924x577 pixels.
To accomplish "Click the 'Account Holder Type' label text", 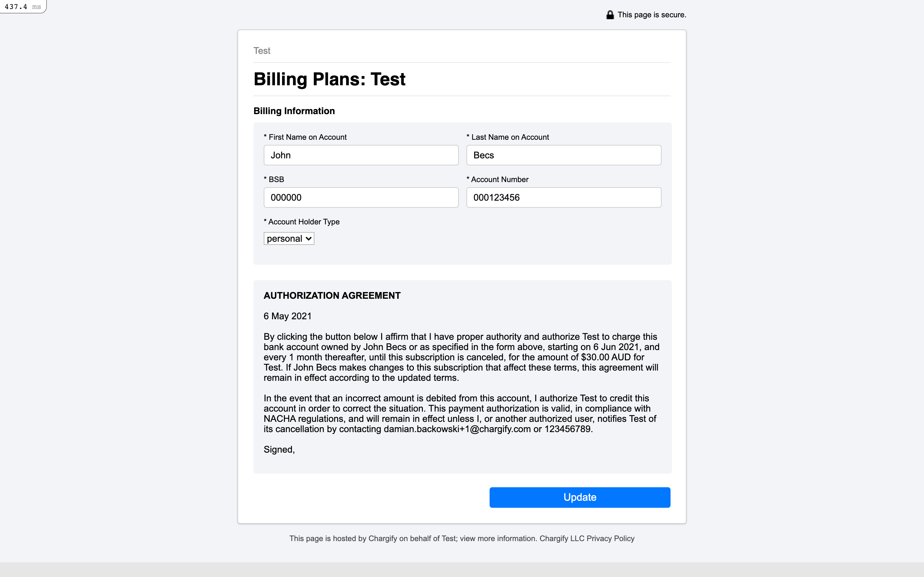I will [x=304, y=222].
